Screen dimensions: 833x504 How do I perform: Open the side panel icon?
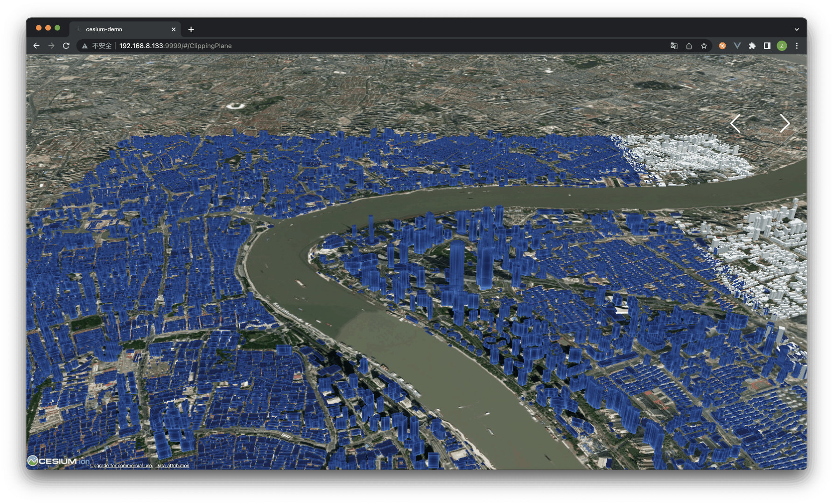tap(767, 46)
